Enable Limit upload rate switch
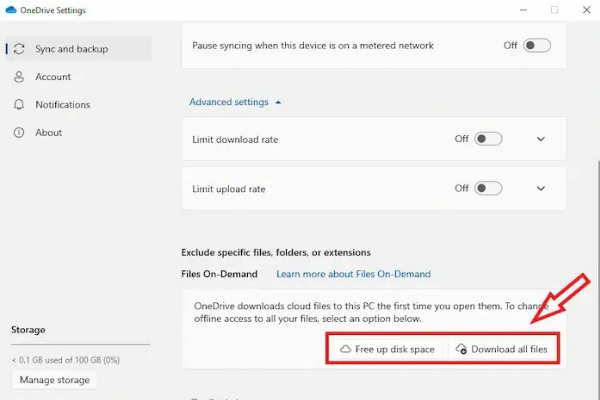 coord(488,188)
